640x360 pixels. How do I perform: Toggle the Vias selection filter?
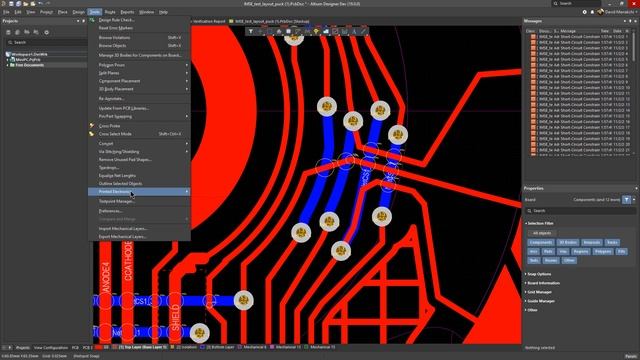click(x=563, y=251)
